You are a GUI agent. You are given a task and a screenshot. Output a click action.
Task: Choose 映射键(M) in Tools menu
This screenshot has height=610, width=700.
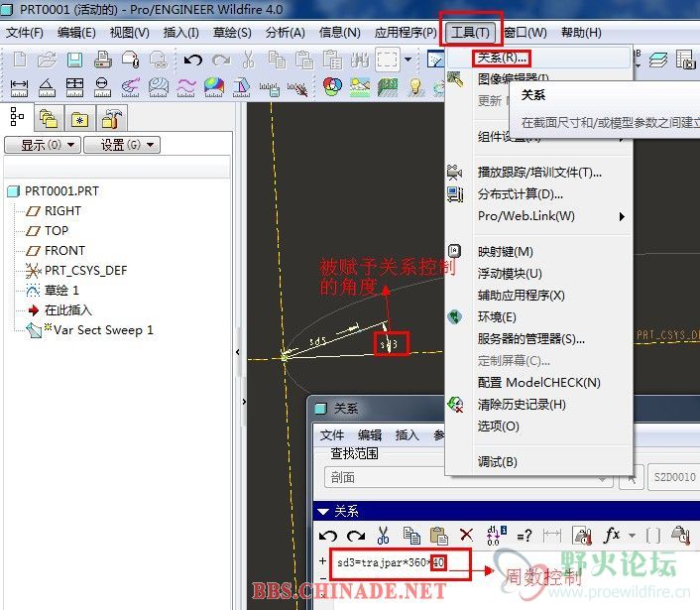click(506, 252)
